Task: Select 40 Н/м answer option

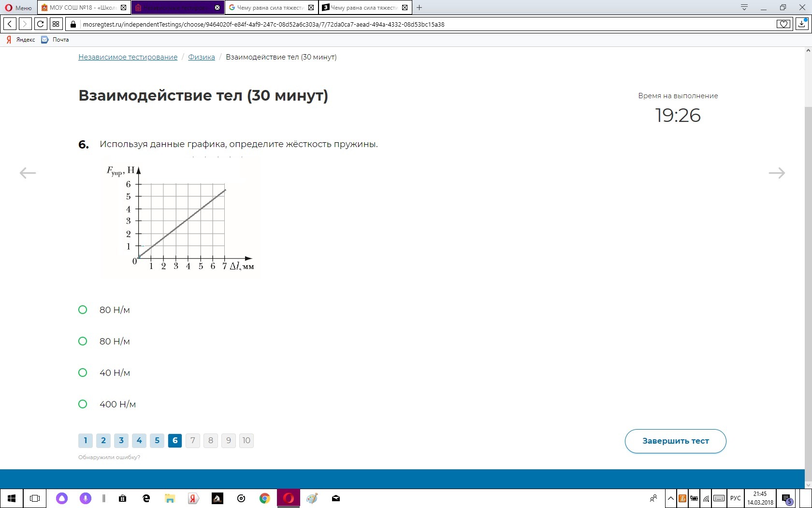Action: point(83,373)
